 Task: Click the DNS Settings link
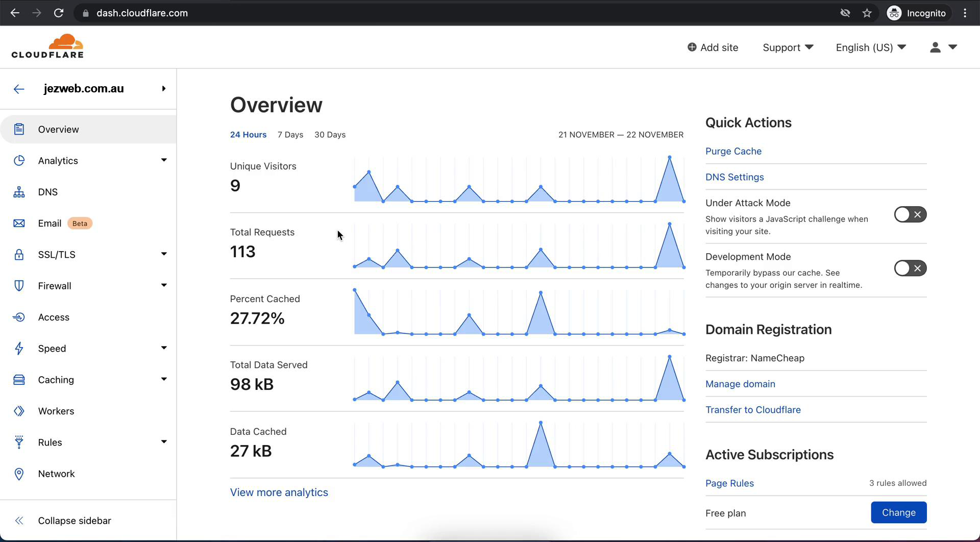[734, 177]
